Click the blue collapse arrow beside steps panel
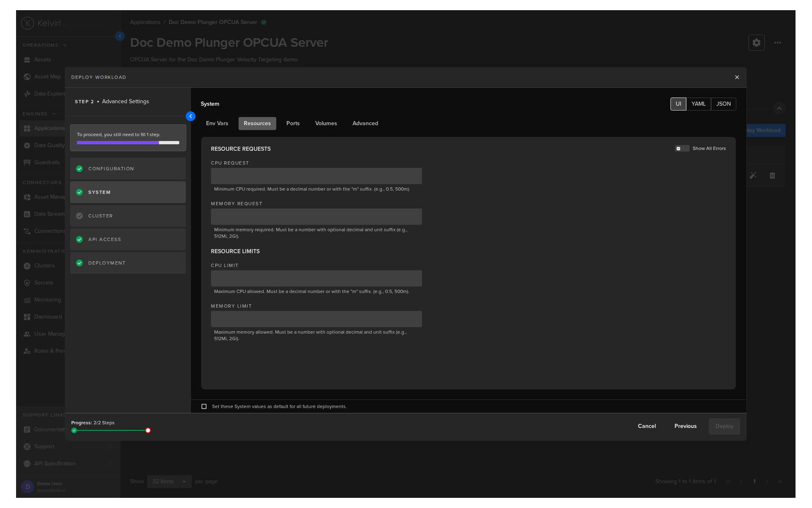This screenshot has width=812, height=508. 191,116
